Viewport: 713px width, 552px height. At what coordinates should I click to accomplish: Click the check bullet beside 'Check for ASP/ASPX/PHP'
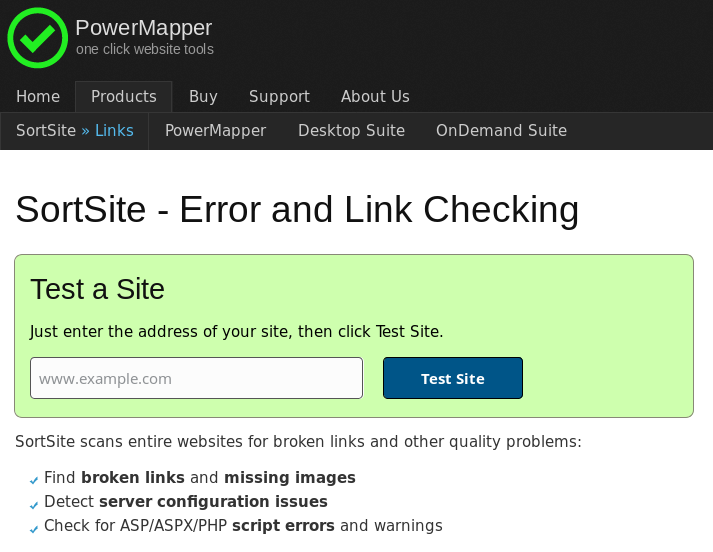point(34,529)
